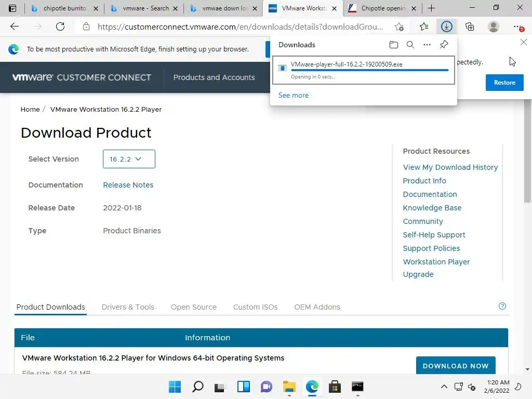Open the focus assist moon icon
The height and width of the screenshot is (399, 532).
[518, 387]
